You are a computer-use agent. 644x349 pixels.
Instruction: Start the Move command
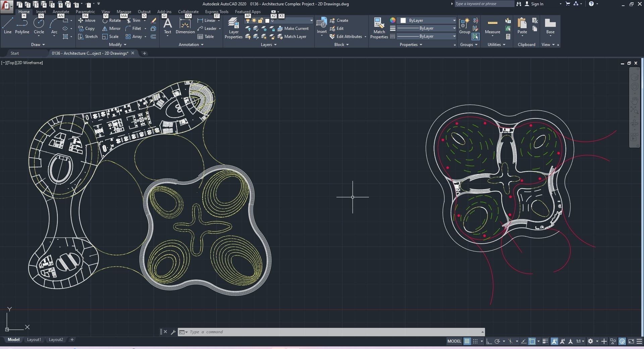(x=87, y=20)
